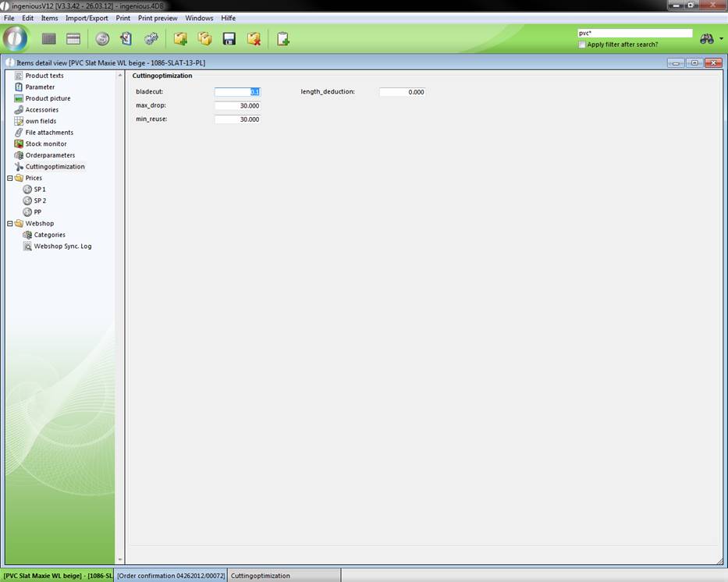
Task: Open the dropdown arrow beside binoculars
Action: point(721,39)
